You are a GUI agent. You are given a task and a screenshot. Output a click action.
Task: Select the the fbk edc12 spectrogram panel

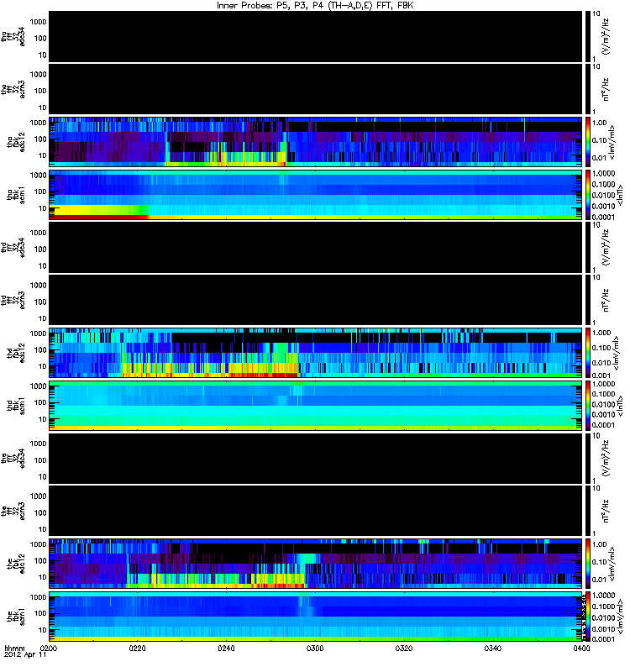click(x=316, y=564)
